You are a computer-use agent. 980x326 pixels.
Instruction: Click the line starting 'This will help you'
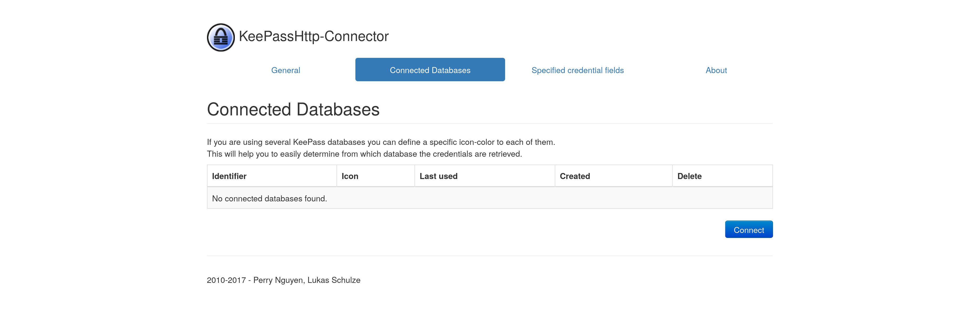365,154
